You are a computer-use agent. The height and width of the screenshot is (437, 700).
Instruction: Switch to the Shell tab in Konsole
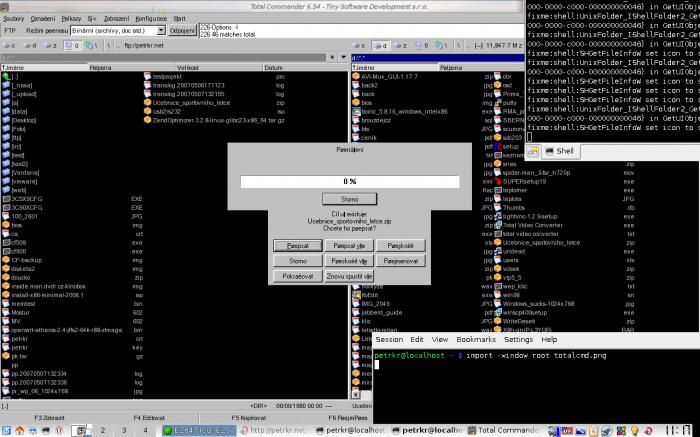tap(560, 151)
